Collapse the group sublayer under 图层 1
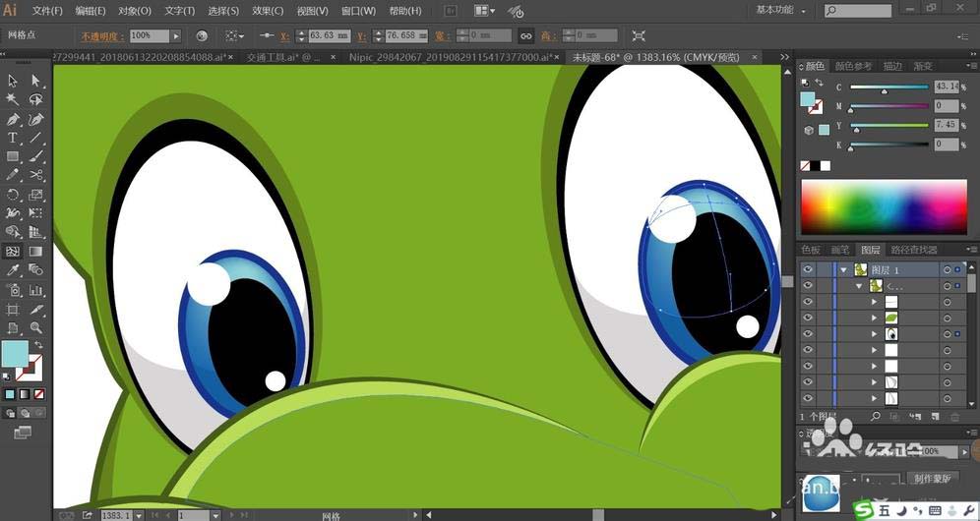The width and height of the screenshot is (980, 521). [x=861, y=286]
